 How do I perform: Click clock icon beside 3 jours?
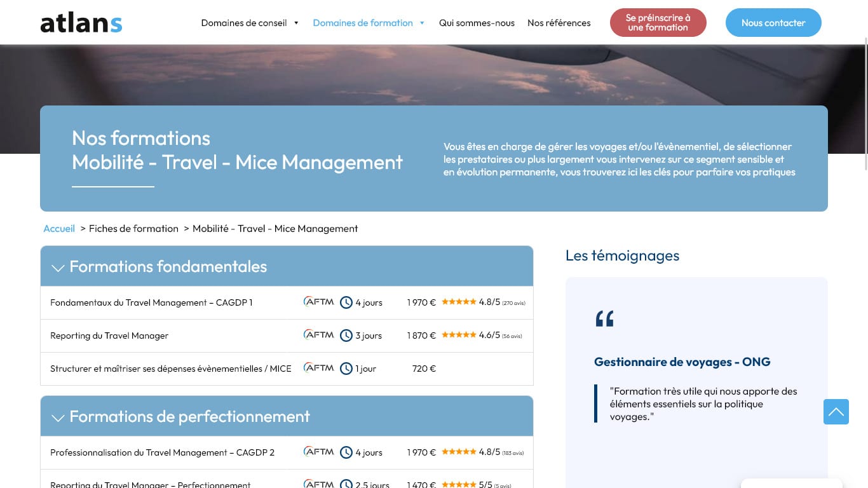(346, 335)
